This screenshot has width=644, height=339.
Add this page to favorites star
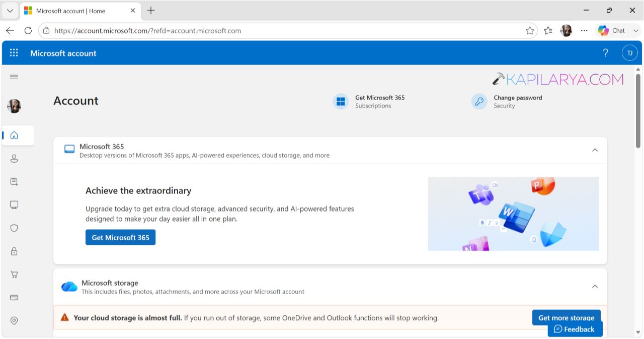coord(530,31)
